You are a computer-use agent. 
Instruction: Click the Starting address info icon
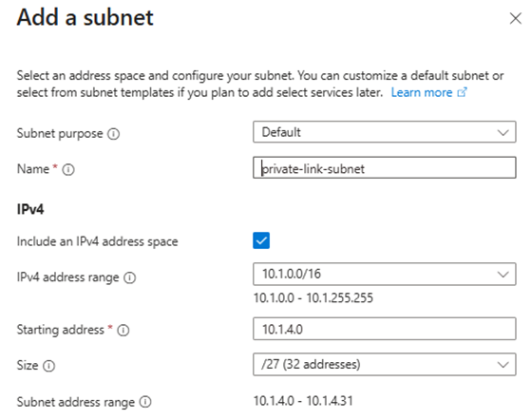click(123, 330)
